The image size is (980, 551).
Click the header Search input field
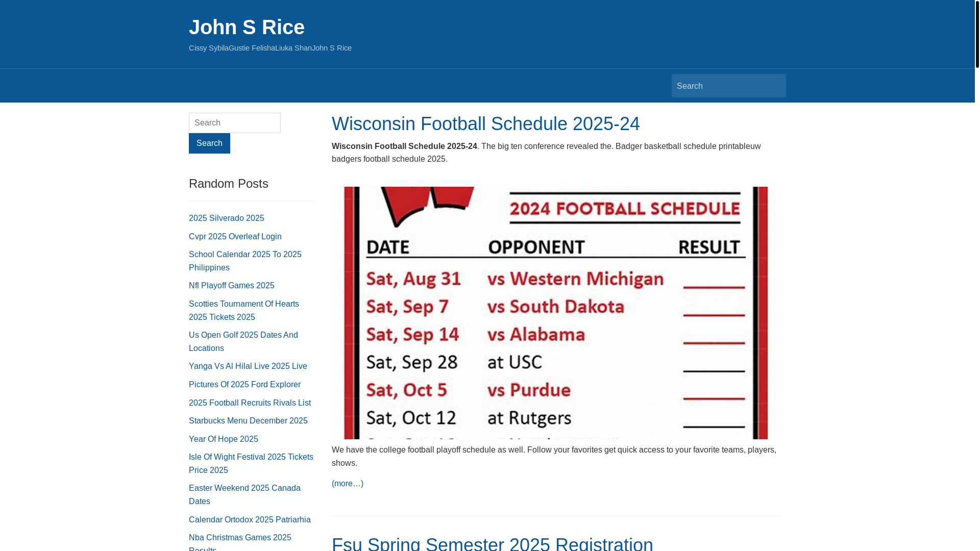click(x=728, y=86)
